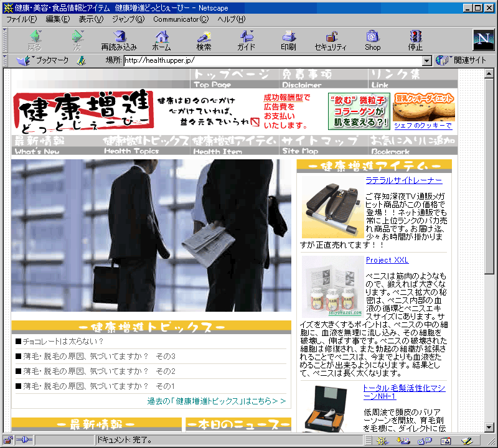Screen dimensions: 498x448
Task: Open Newsgroups from the component bar
Action: (x=425, y=441)
